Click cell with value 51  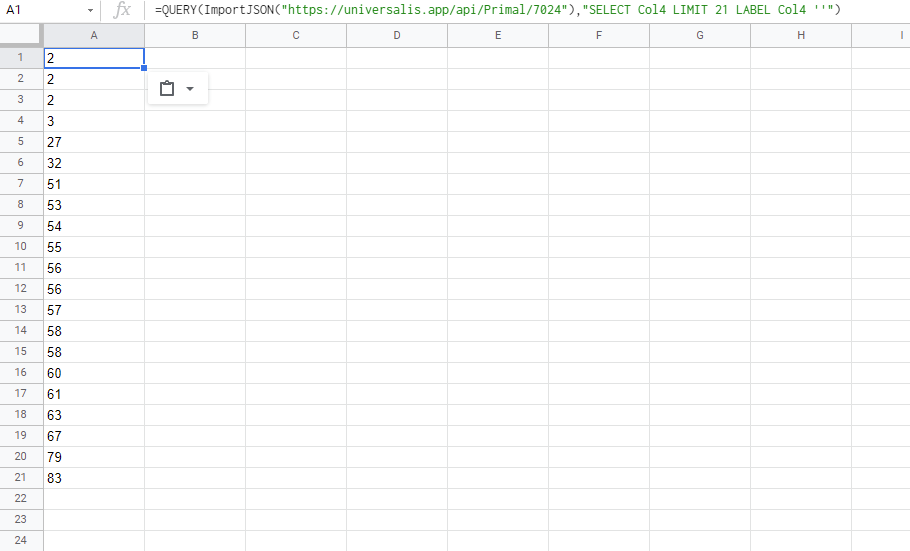pos(94,184)
